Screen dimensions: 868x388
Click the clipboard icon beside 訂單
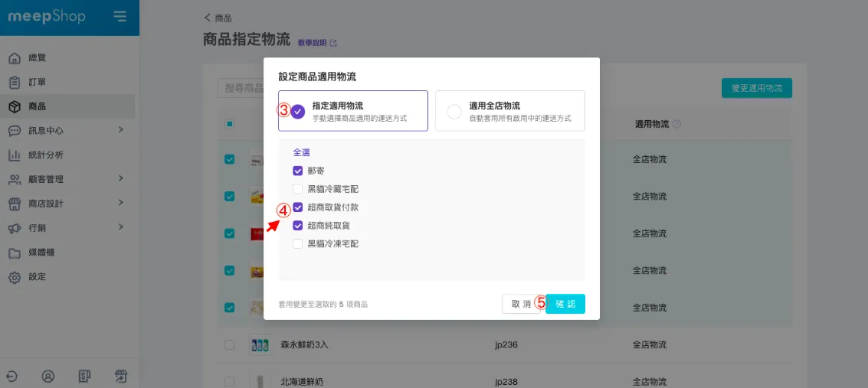[x=15, y=83]
